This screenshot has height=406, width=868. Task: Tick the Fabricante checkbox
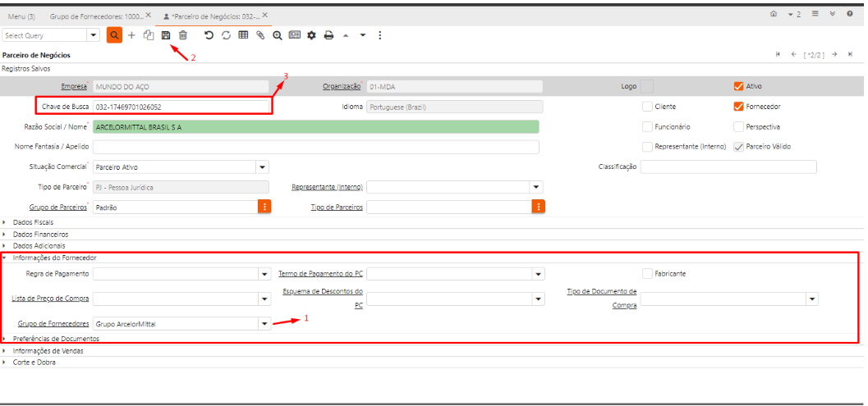click(x=648, y=273)
